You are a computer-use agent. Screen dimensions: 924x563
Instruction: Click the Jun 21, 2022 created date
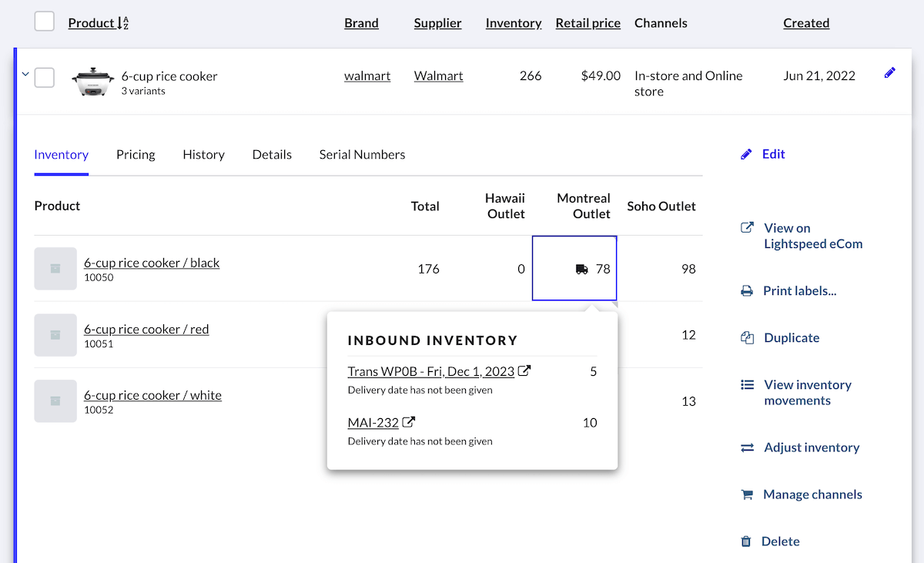pyautogui.click(x=819, y=75)
